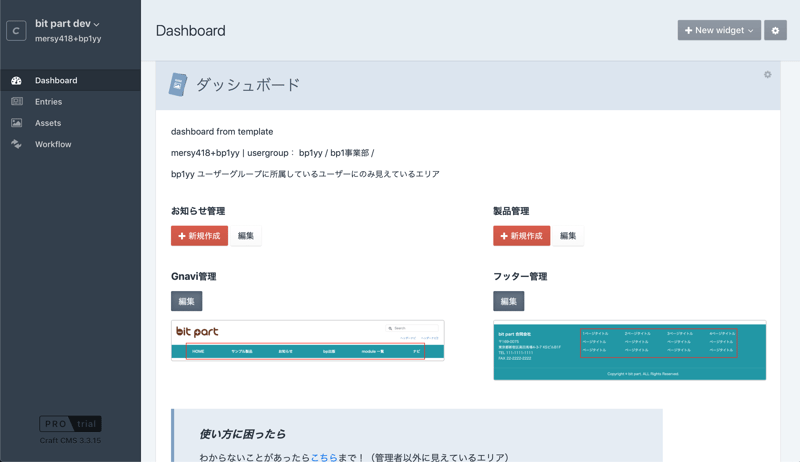Create new item under お知らせ管理
This screenshot has width=800, height=462.
coord(199,236)
